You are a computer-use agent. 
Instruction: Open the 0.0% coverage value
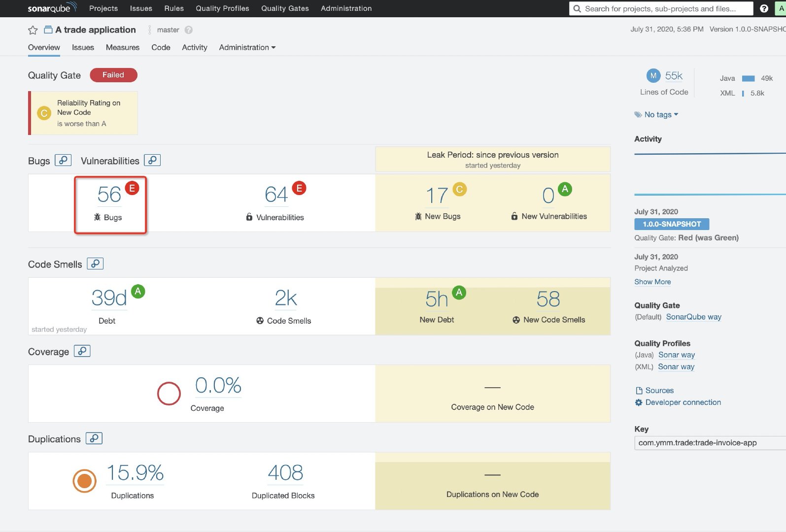[x=218, y=385]
